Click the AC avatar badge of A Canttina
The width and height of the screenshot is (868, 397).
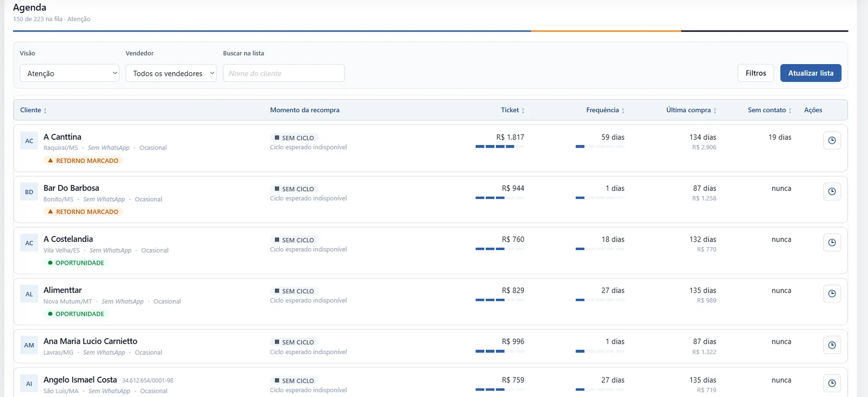[x=29, y=141]
